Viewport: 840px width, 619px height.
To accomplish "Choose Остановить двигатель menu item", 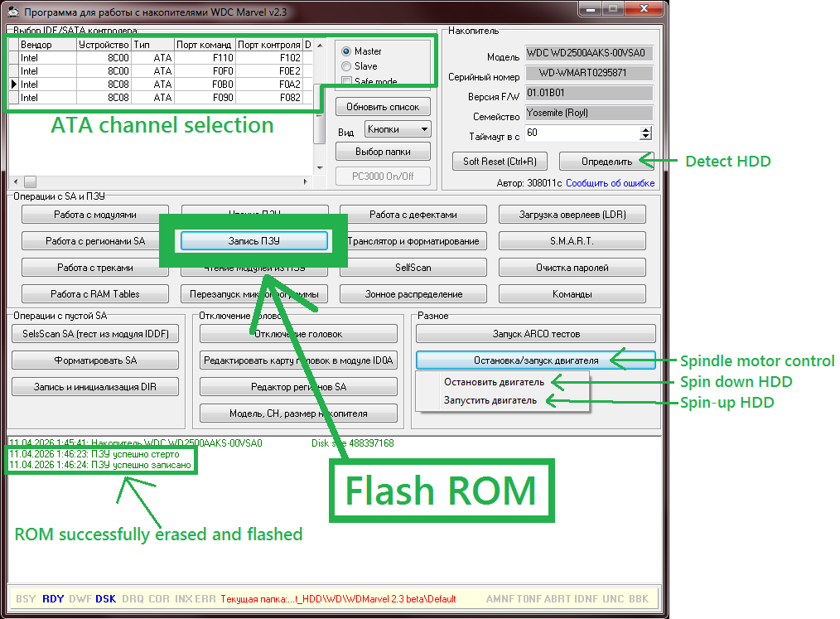I will tap(494, 382).
